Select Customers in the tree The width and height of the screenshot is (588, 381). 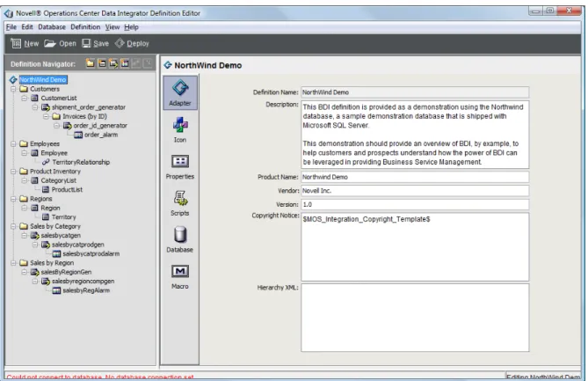[45, 89]
